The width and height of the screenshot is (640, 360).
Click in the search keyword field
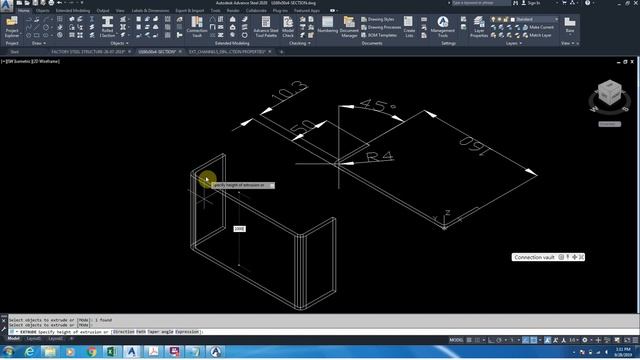tap(480, 3)
